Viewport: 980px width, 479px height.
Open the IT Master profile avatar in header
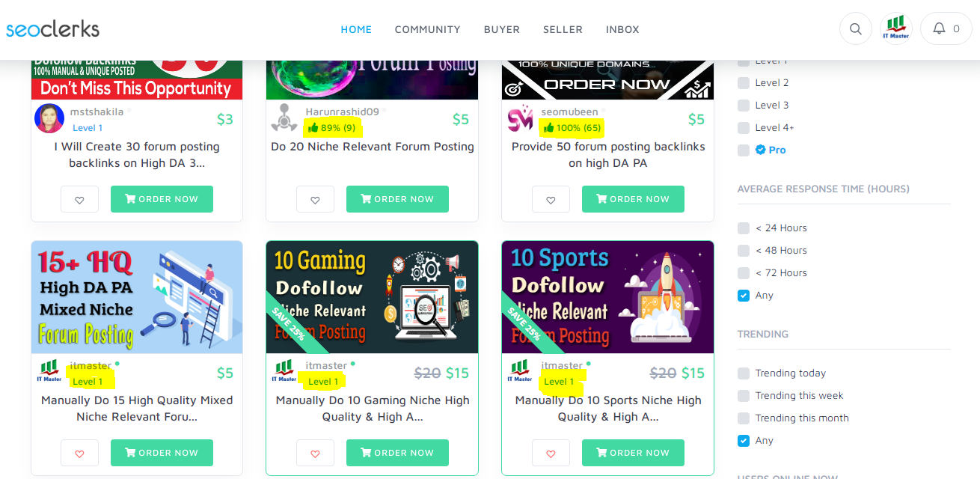pyautogui.click(x=896, y=29)
